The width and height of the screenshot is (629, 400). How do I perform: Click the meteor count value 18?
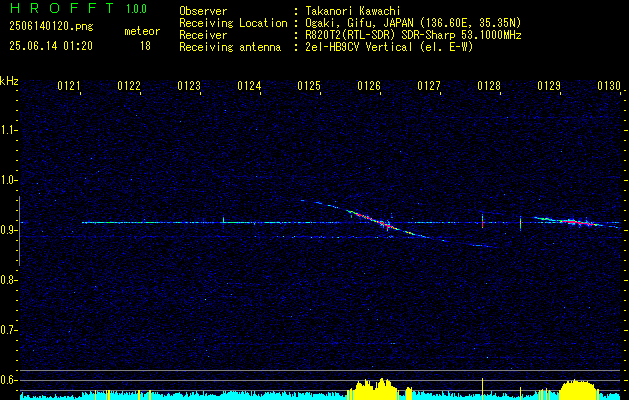point(145,46)
